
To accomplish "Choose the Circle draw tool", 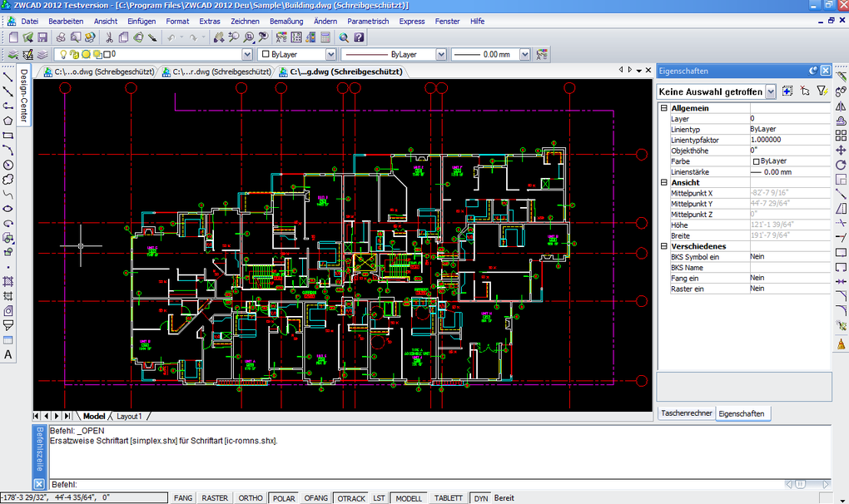I will tap(8, 164).
